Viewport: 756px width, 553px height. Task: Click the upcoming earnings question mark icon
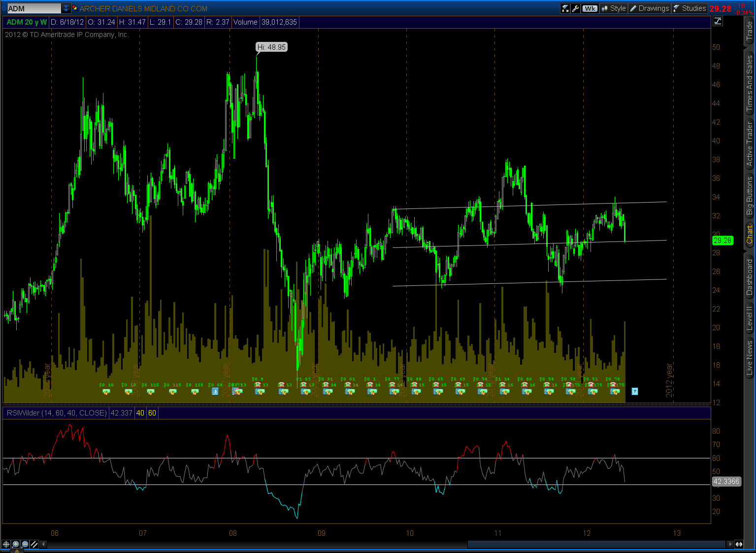coord(634,391)
